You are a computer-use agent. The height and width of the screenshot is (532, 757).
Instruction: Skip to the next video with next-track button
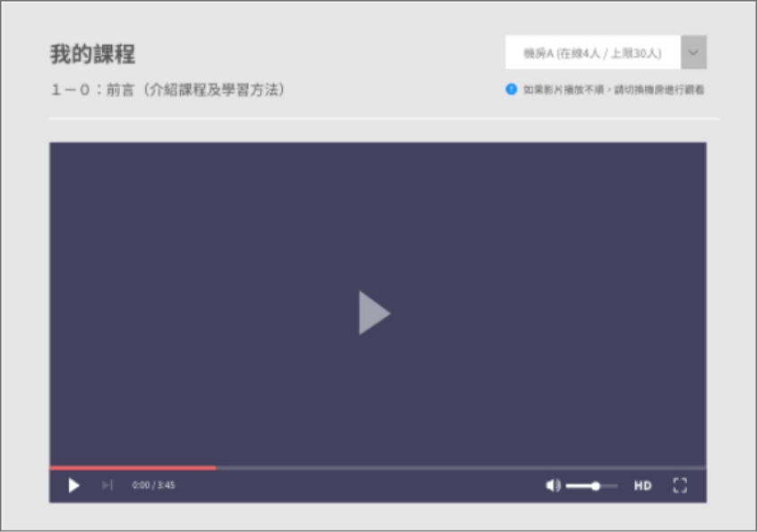point(107,485)
